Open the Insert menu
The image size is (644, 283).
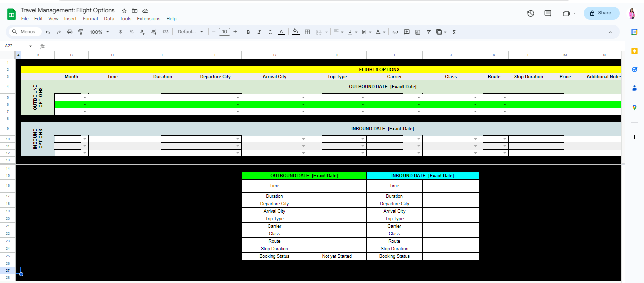pos(70,19)
